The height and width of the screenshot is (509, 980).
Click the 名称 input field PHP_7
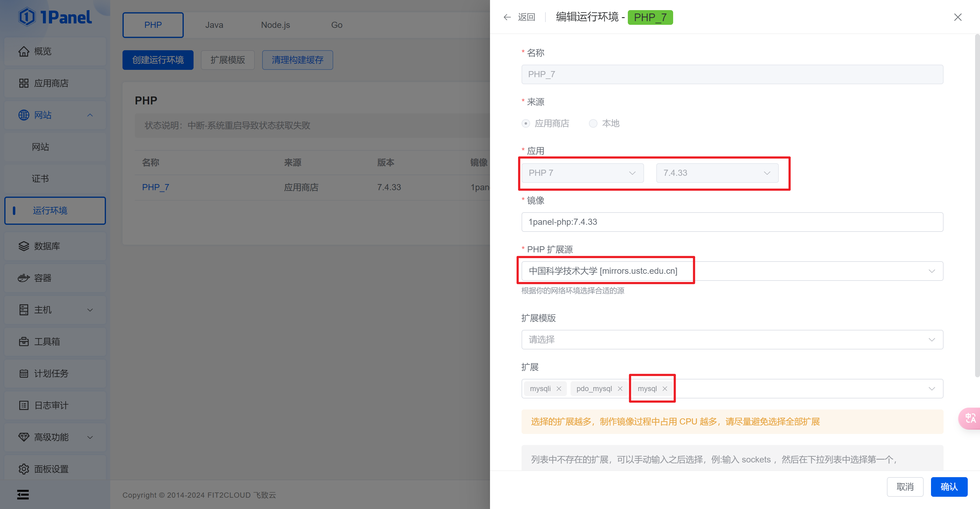[732, 74]
